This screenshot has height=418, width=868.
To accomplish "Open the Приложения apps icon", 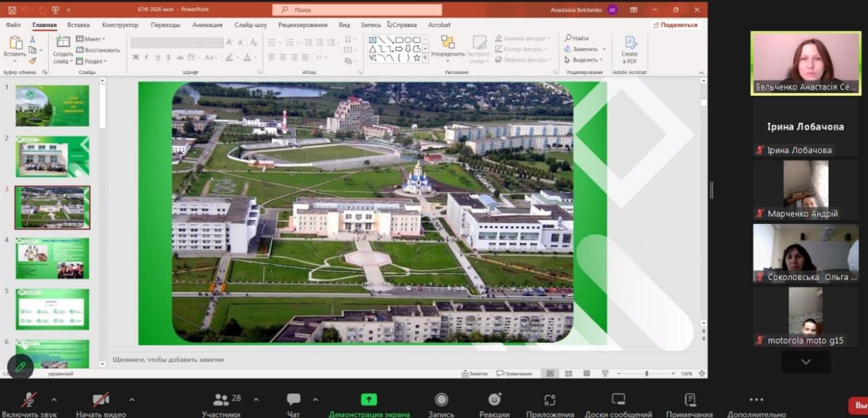I will click(x=550, y=400).
